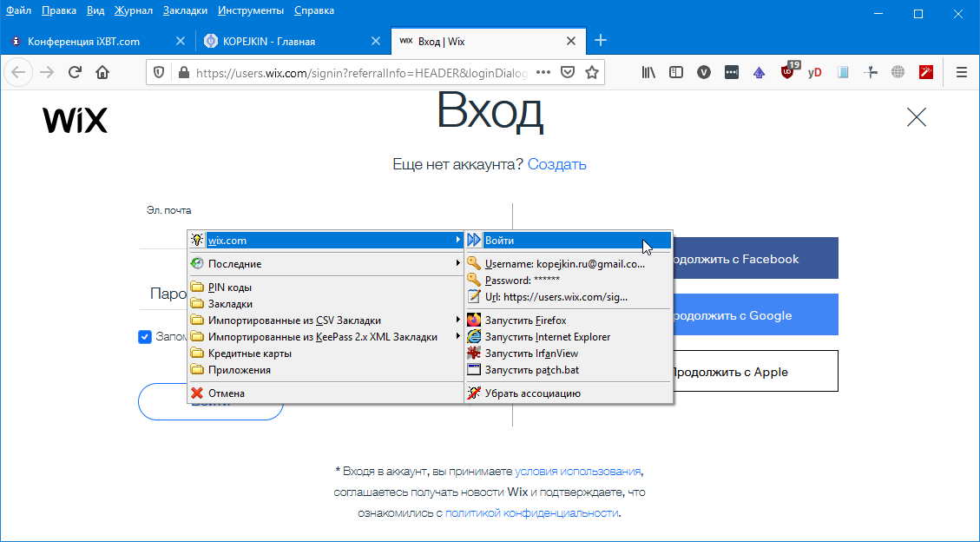This screenshot has height=542, width=980.
Task: Copy the Username entry
Action: (x=569, y=264)
